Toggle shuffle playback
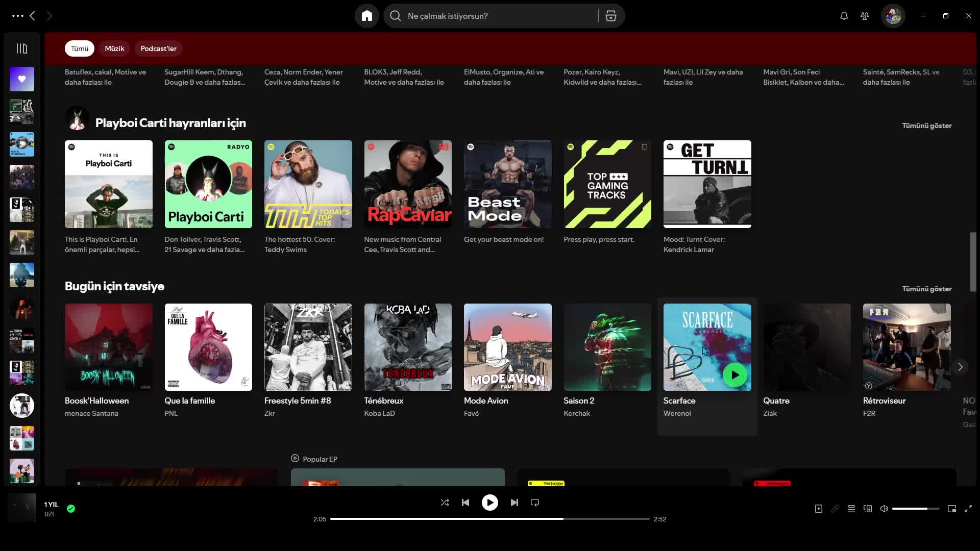Image resolution: width=980 pixels, height=551 pixels. [x=445, y=503]
